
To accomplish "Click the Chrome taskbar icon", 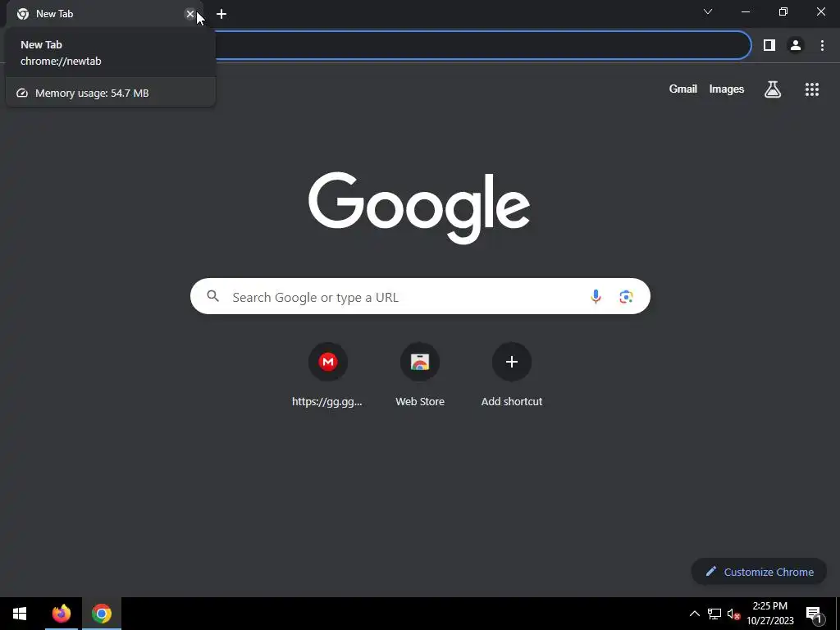I will click(x=101, y=614).
